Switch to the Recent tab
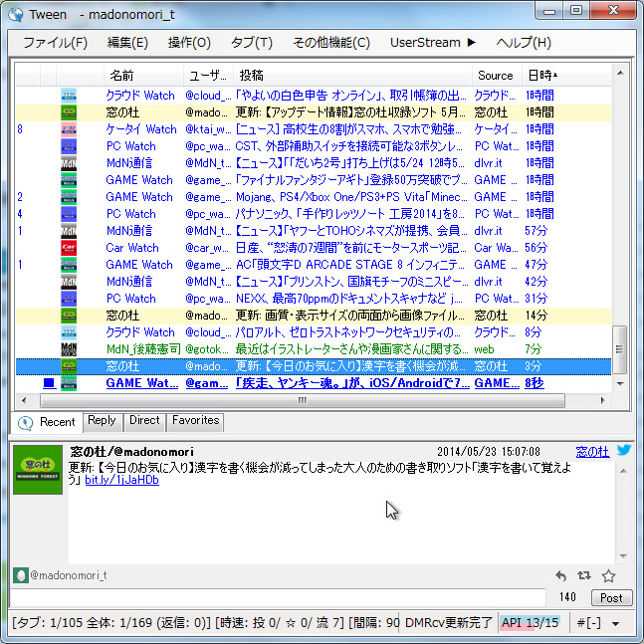This screenshot has height=644, width=644. coord(47,422)
